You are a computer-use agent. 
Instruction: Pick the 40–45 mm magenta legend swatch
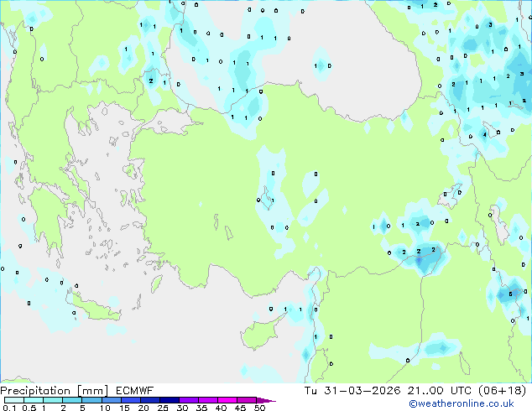pos(227,400)
